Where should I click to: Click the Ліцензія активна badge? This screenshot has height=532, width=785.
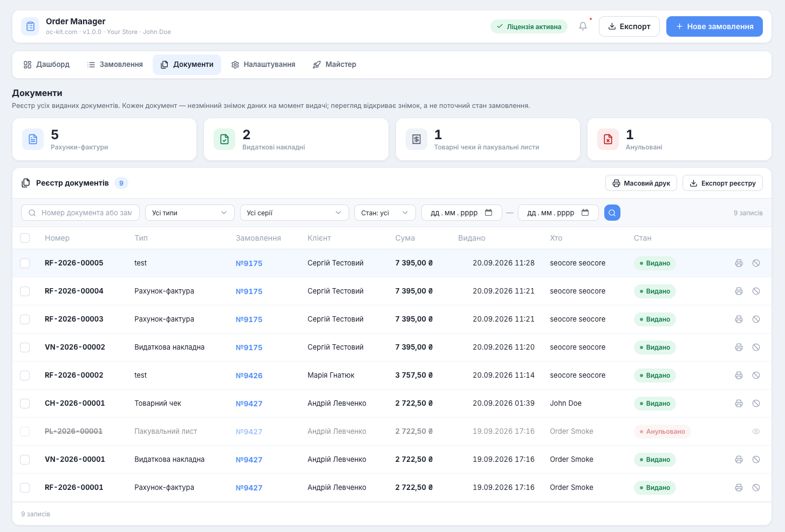(x=529, y=26)
